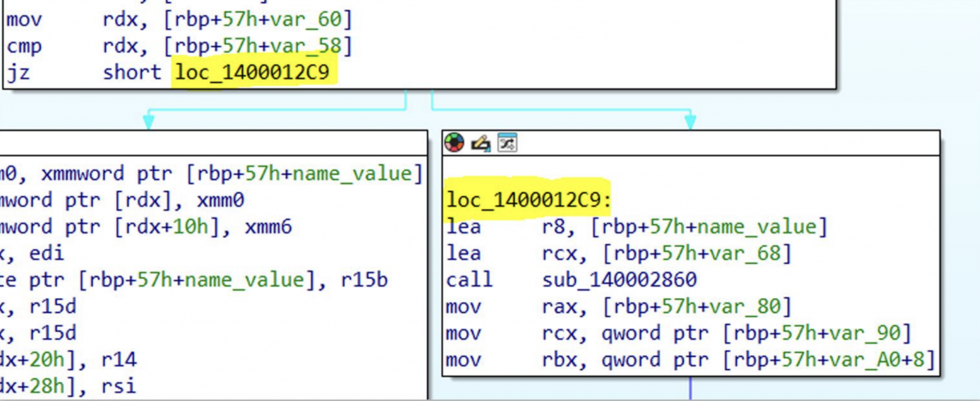This screenshot has width=980, height=401.
Task: Select the loc_1400012C9: label in right block
Action: pos(528,200)
